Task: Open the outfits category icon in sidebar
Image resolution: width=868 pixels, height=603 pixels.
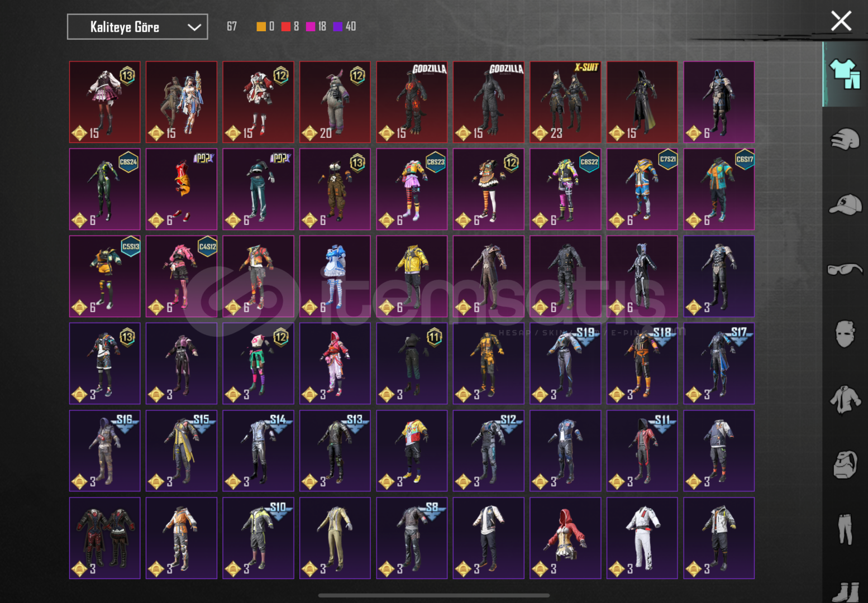Action: coord(845,74)
